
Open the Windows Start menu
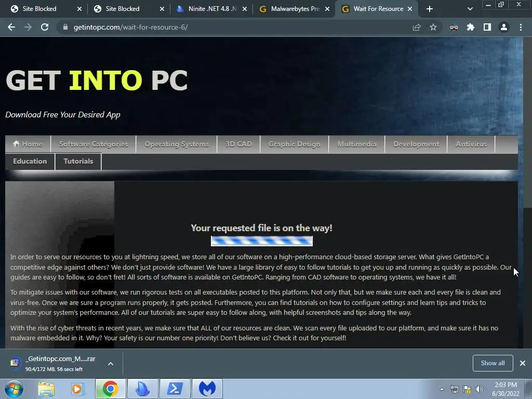[14, 389]
